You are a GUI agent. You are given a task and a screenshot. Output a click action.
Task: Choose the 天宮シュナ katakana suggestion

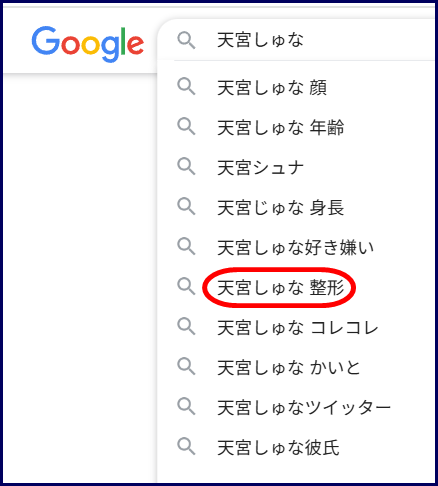pyautogui.click(x=297, y=168)
